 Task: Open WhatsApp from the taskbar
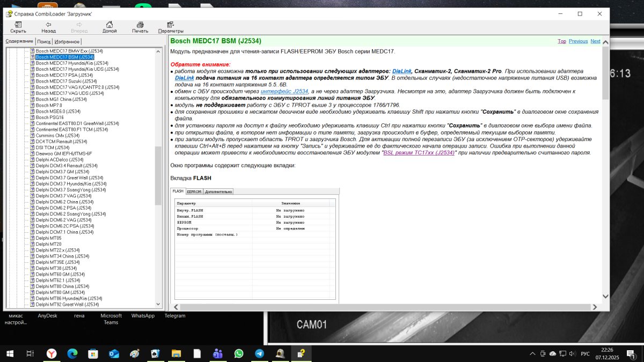pyautogui.click(x=239, y=353)
